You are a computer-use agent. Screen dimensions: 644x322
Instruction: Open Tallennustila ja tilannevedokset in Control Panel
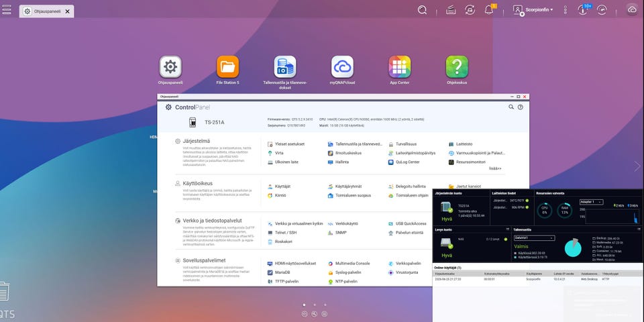(355, 144)
